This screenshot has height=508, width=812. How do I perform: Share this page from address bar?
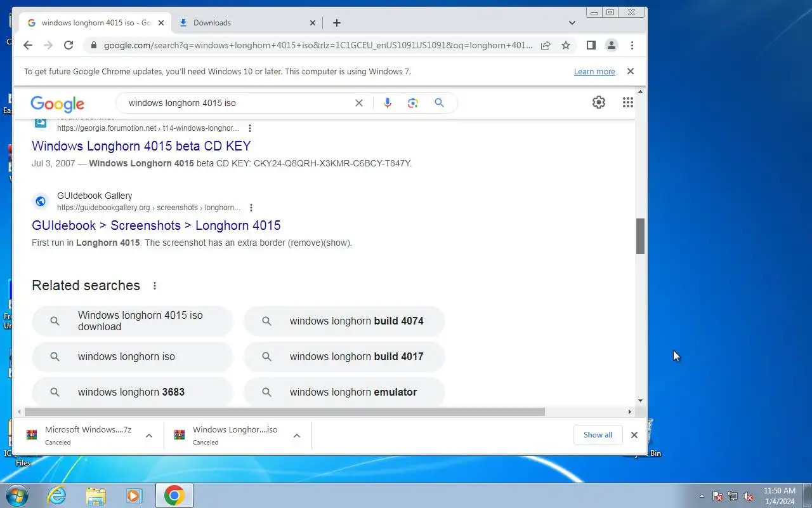tap(546, 45)
